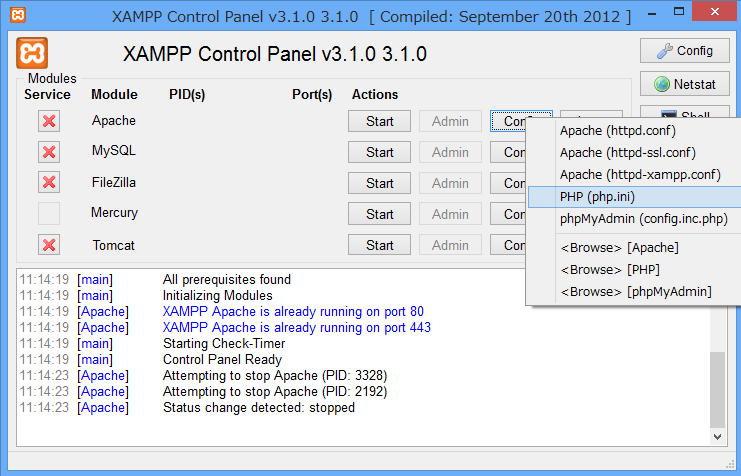Choose <Browse> [phpMyAdmin] menu entry
The width and height of the screenshot is (741, 476).
point(634,292)
